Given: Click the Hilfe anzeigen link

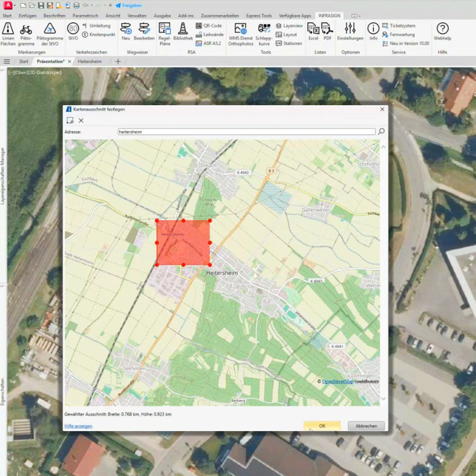Looking at the screenshot, I should (x=78, y=426).
